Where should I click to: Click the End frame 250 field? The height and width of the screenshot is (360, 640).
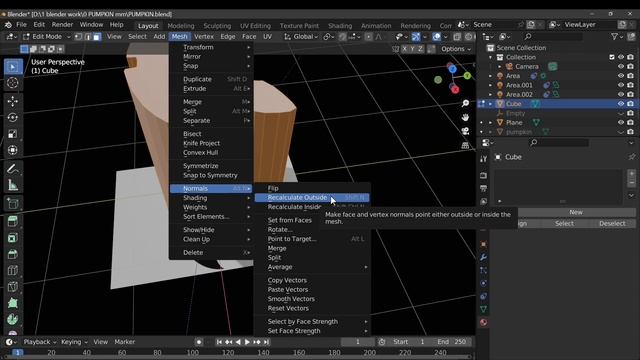tap(451, 342)
